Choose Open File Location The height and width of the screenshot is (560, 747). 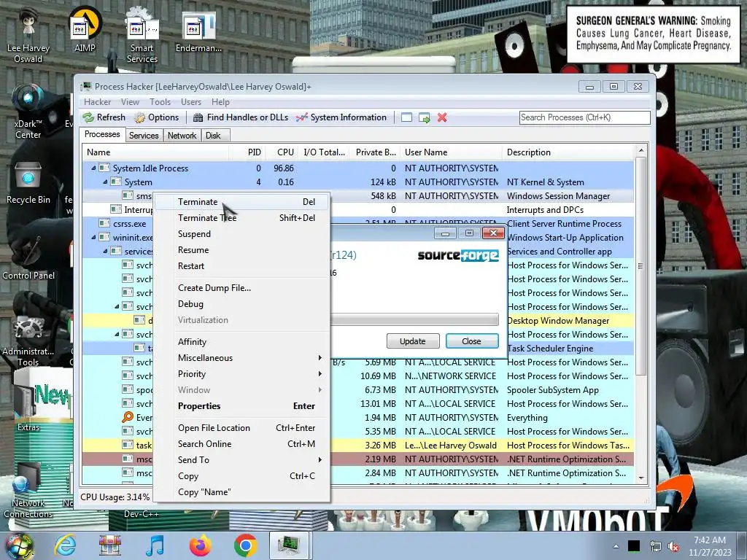pyautogui.click(x=242, y=427)
